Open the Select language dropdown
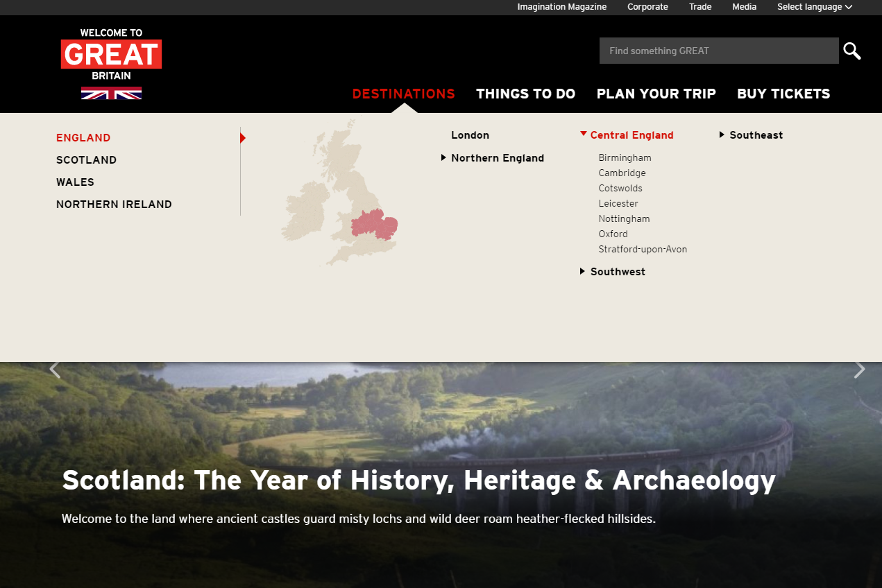The width and height of the screenshot is (882, 588). pos(814,7)
